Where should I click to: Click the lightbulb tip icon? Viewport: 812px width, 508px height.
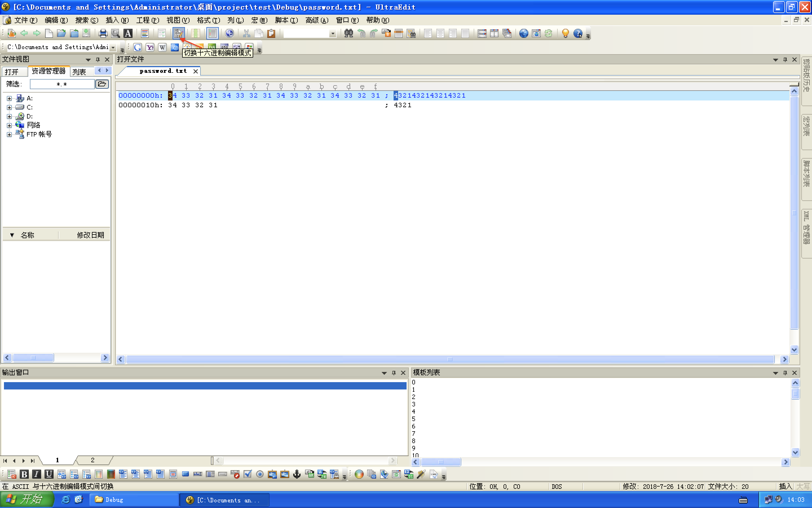pyautogui.click(x=565, y=33)
